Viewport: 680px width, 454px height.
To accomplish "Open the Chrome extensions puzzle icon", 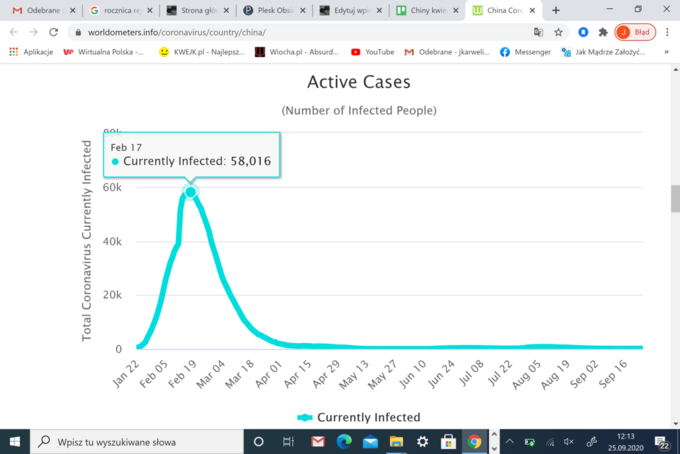I will (603, 32).
